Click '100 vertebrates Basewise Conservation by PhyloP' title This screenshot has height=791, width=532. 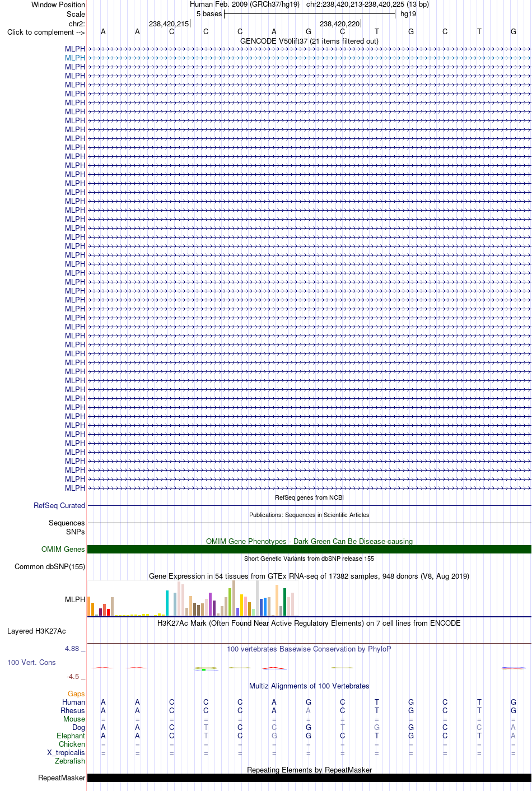tap(309, 649)
